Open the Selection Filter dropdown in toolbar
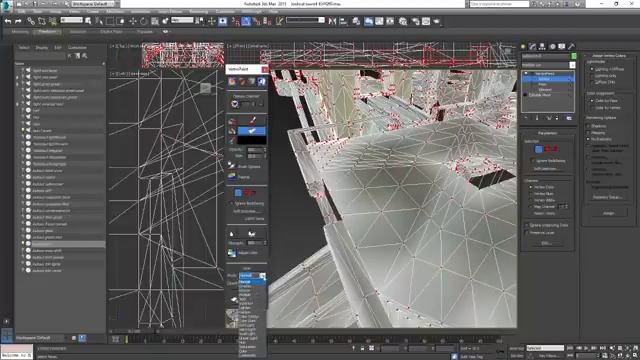Screen dimensions: 640x360 coord(71,20)
